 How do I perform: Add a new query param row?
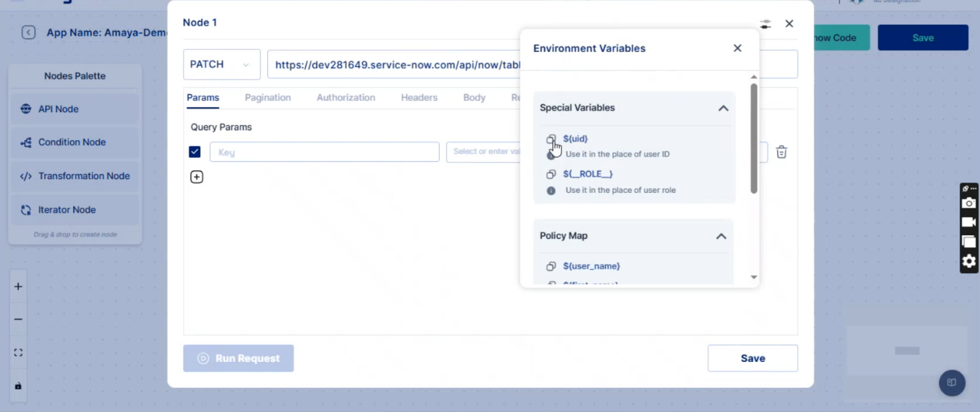coord(197,177)
